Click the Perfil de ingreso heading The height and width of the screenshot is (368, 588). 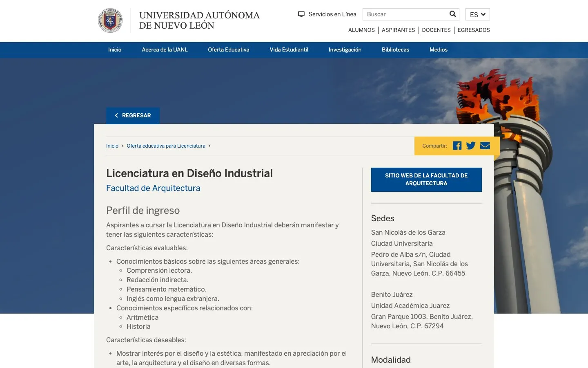[x=143, y=211]
